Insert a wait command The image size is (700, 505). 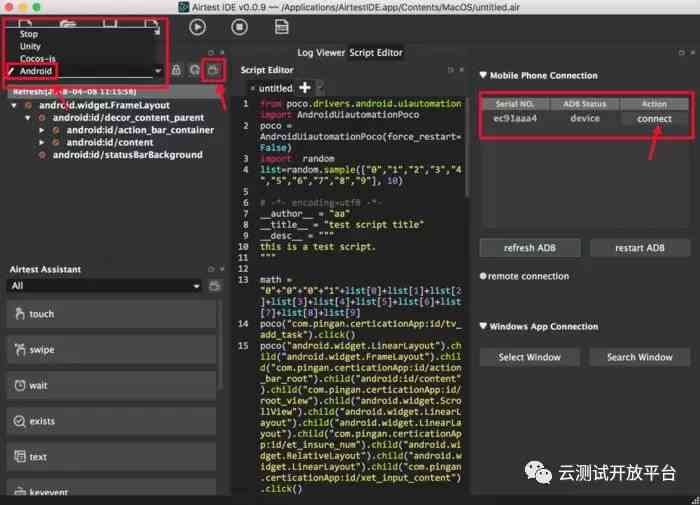[x=112, y=385]
